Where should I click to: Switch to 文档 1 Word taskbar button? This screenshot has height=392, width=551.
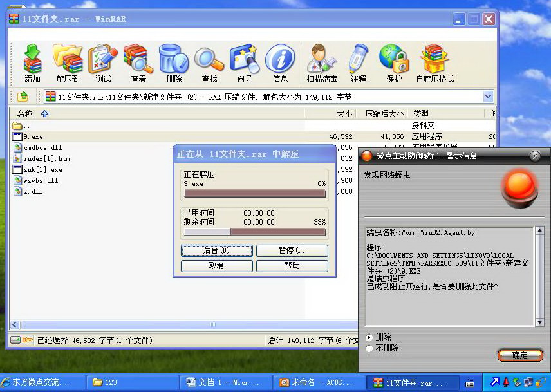point(227,382)
